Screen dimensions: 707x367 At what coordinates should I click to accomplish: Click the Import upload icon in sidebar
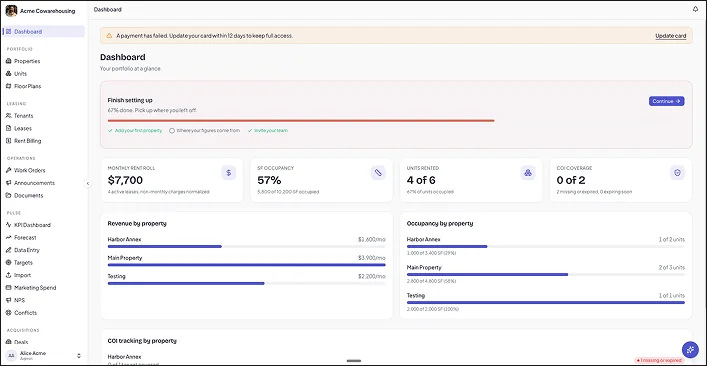point(8,275)
